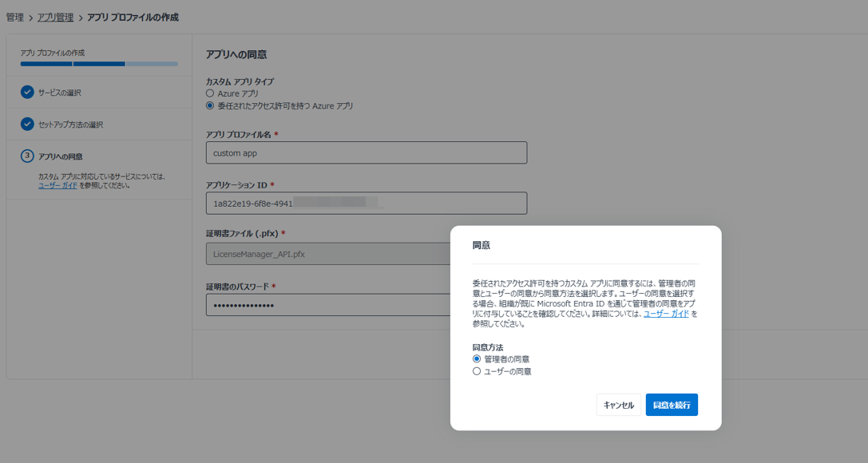This screenshot has width=868, height=463.
Task: Click the アプリ プロファイル名 input field
Action: 367,152
